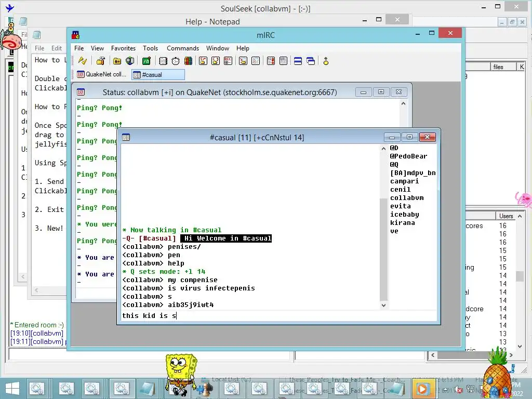Click the #casual chat scrollbar thumb
Viewport: 532px width, 399px height.
coord(383,249)
